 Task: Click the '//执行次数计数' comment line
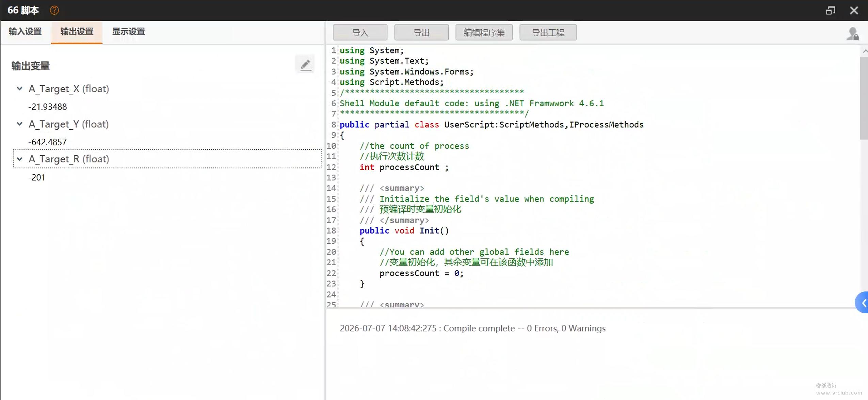[392, 156]
